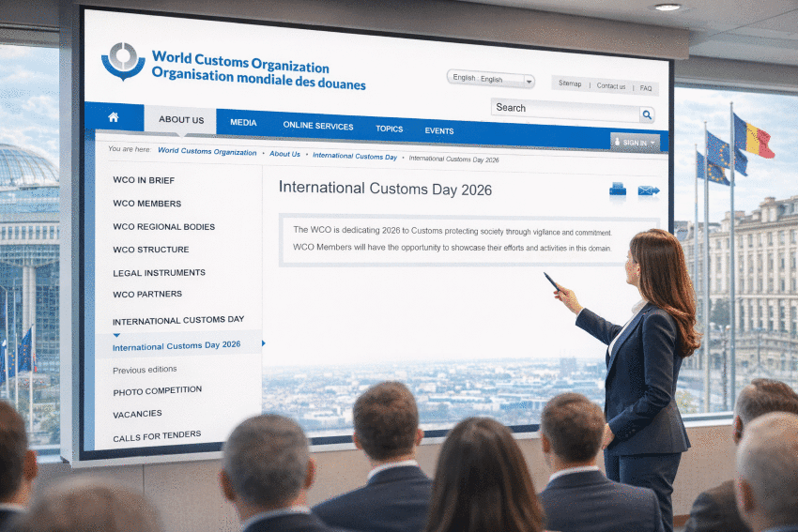Click into the Search text field
This screenshot has height=532, width=798.
click(x=565, y=109)
